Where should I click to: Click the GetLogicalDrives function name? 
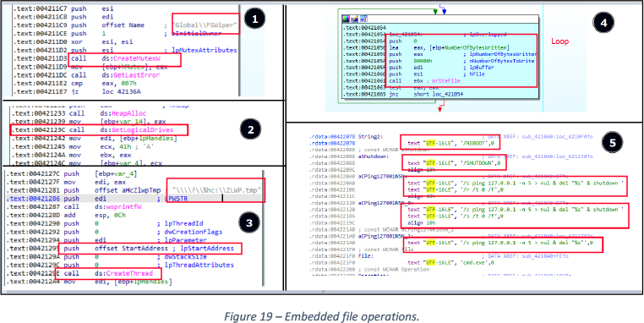(139, 130)
